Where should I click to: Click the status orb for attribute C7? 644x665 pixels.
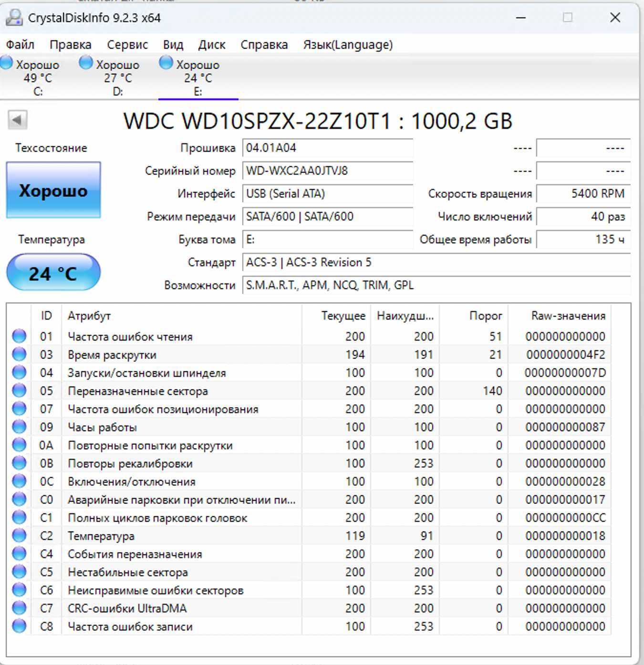click(x=19, y=608)
